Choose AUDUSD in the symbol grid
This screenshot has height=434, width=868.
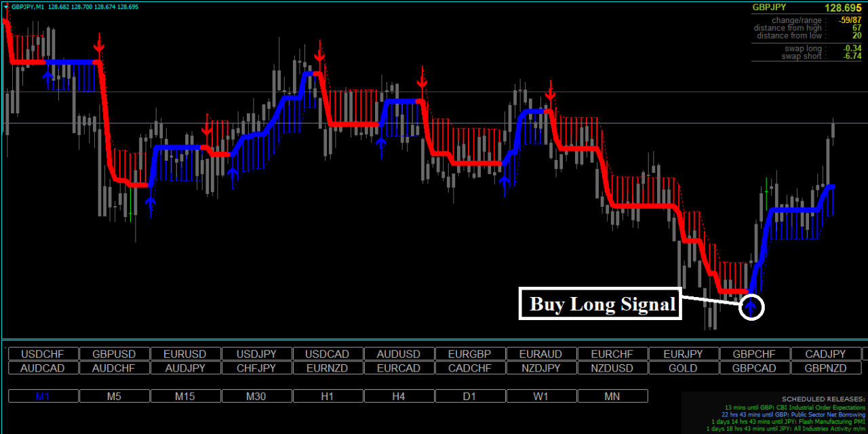(x=399, y=354)
